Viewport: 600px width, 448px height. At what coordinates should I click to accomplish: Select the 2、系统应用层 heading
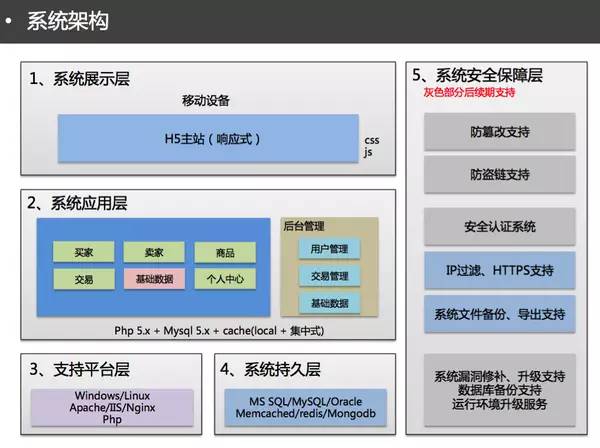click(77, 203)
